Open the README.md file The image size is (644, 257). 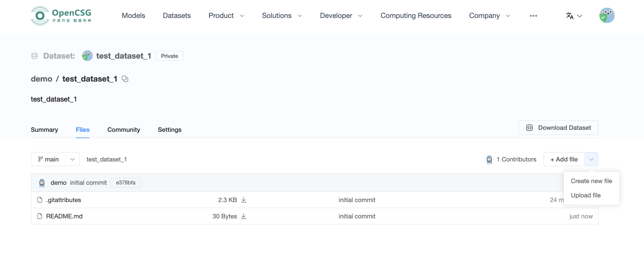[64, 216]
